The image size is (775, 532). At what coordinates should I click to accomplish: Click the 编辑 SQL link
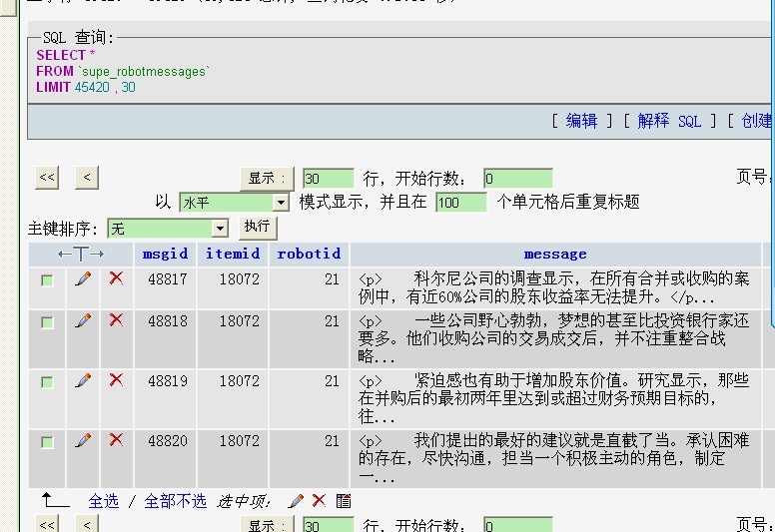point(581,121)
